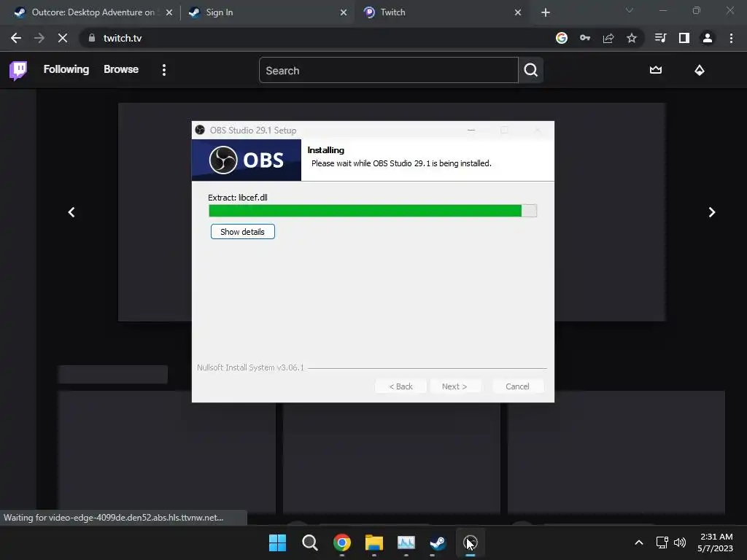The height and width of the screenshot is (560, 747).
Task: Focus the Twitch Search field
Action: tap(388, 71)
